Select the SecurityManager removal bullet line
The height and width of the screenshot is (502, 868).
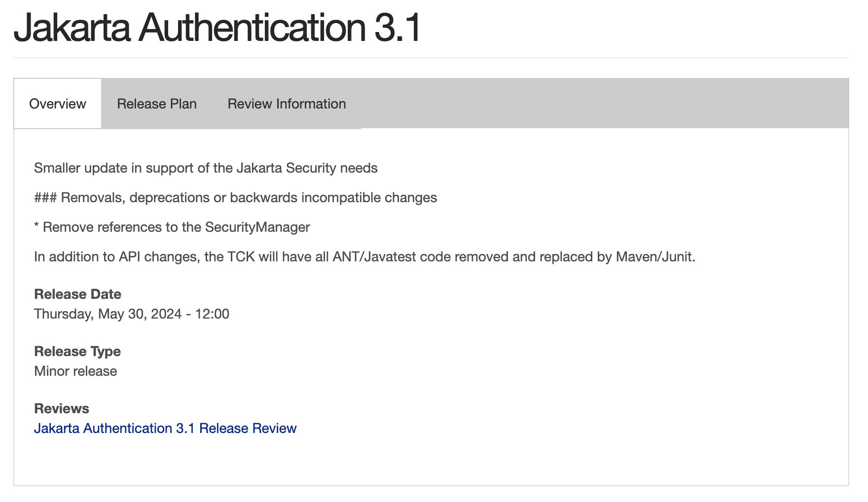pyautogui.click(x=172, y=227)
